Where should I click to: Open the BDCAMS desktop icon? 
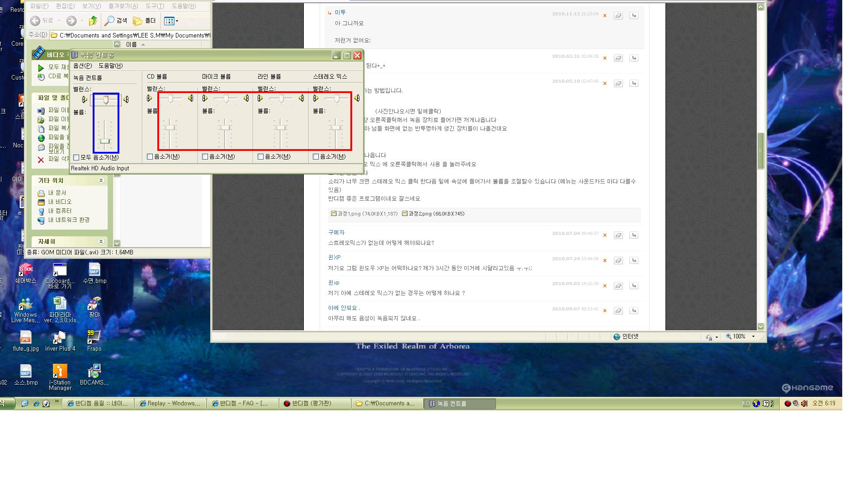tap(94, 375)
